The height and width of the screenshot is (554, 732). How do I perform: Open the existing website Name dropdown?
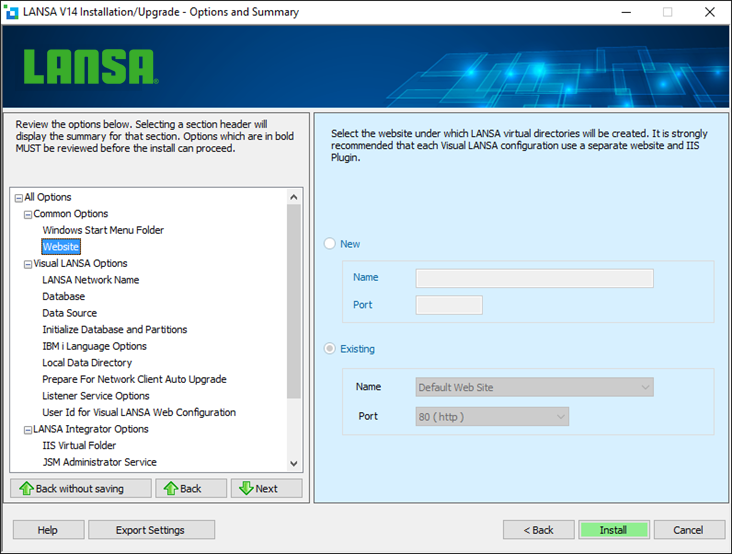coord(535,387)
